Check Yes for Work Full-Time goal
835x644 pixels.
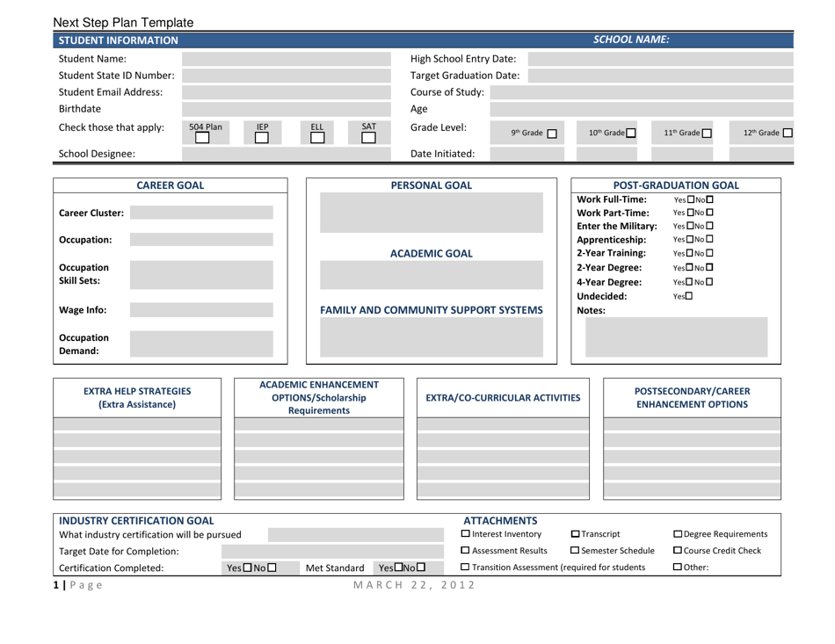pyautogui.click(x=689, y=199)
